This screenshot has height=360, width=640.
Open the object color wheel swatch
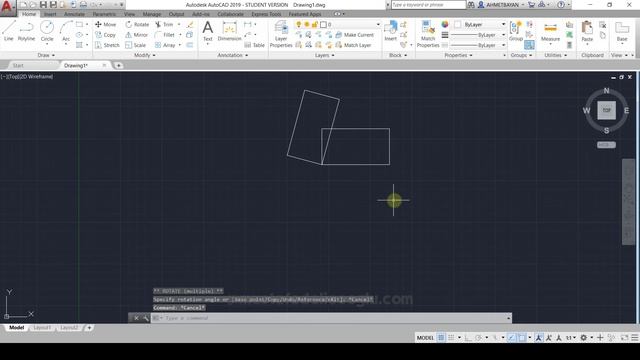(445, 24)
